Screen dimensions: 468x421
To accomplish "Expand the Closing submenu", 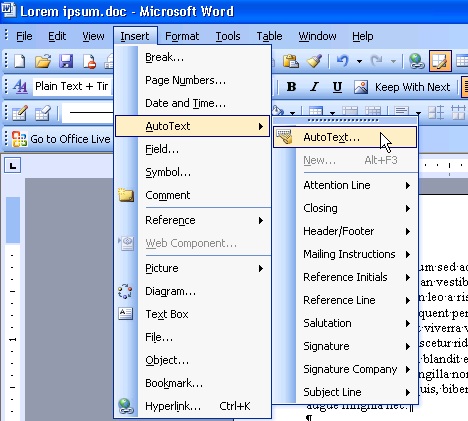I will coord(345,208).
